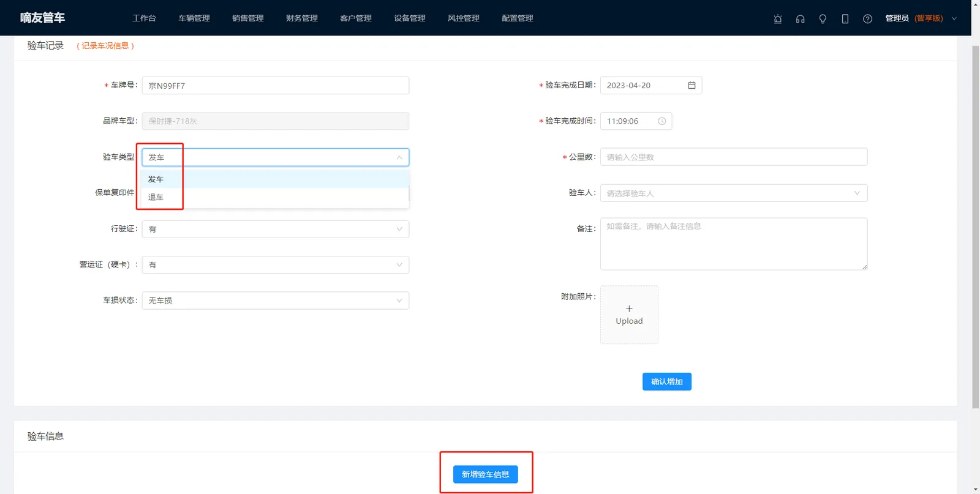The height and width of the screenshot is (494, 980).
Task: Open the 风控管理 menu
Action: [464, 18]
